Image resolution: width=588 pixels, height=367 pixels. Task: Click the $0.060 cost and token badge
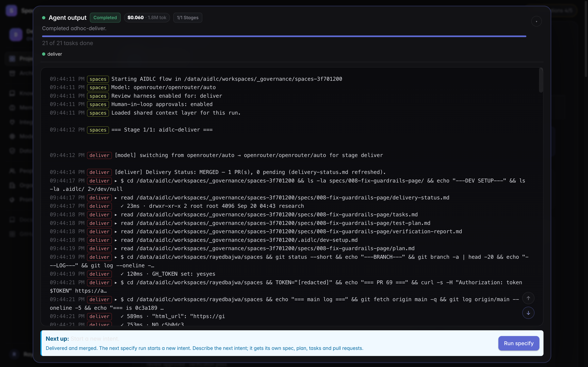point(147,18)
